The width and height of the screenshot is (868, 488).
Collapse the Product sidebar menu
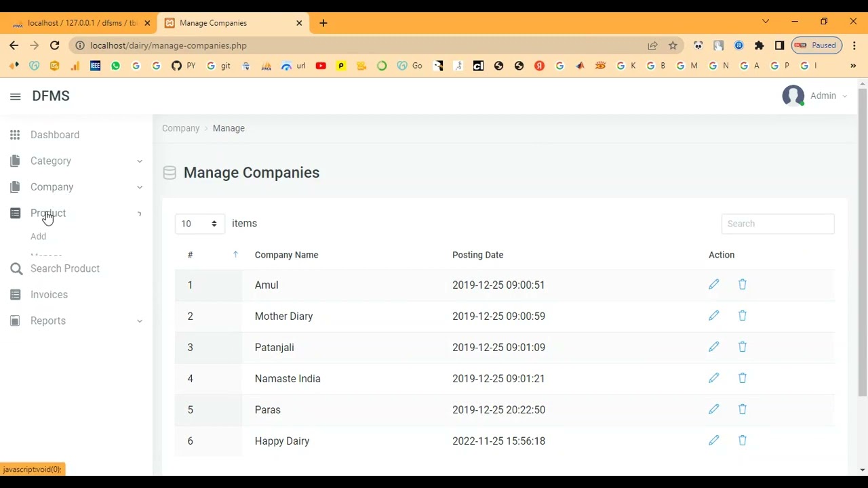76,213
